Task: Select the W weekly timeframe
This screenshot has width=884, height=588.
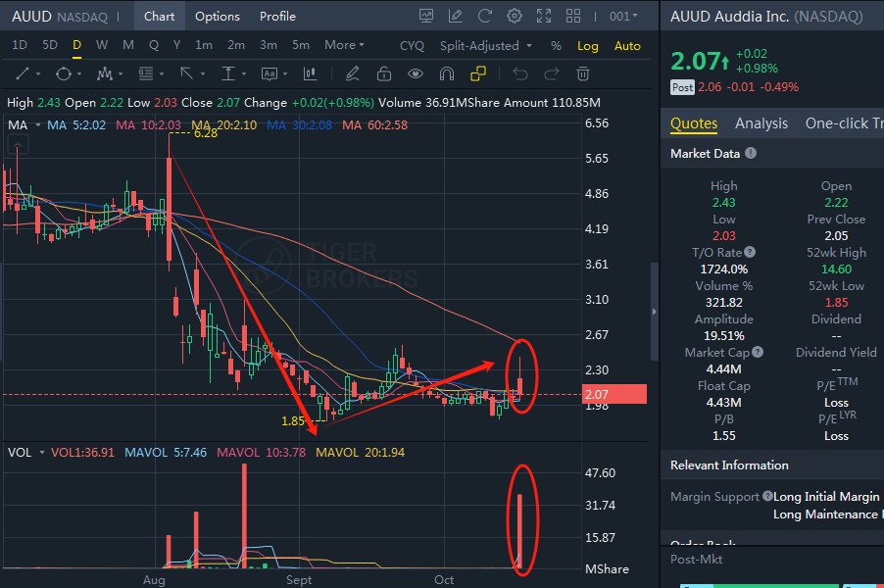Action: [x=102, y=45]
